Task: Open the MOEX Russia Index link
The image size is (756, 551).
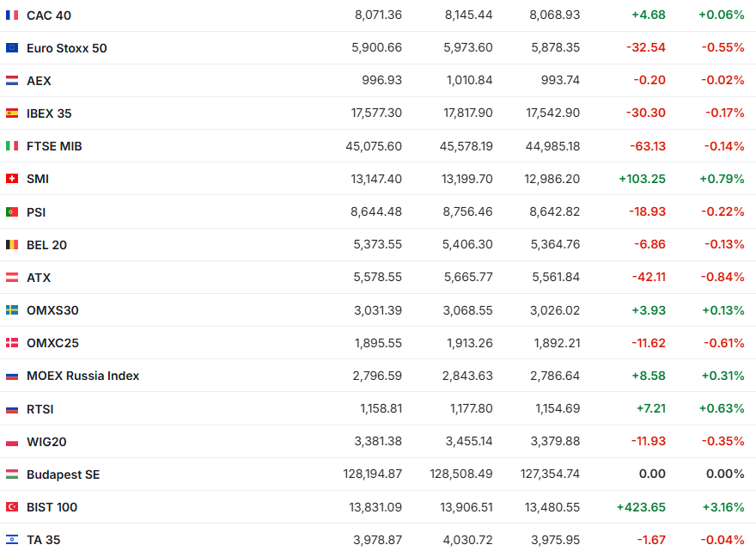Action: pos(82,376)
